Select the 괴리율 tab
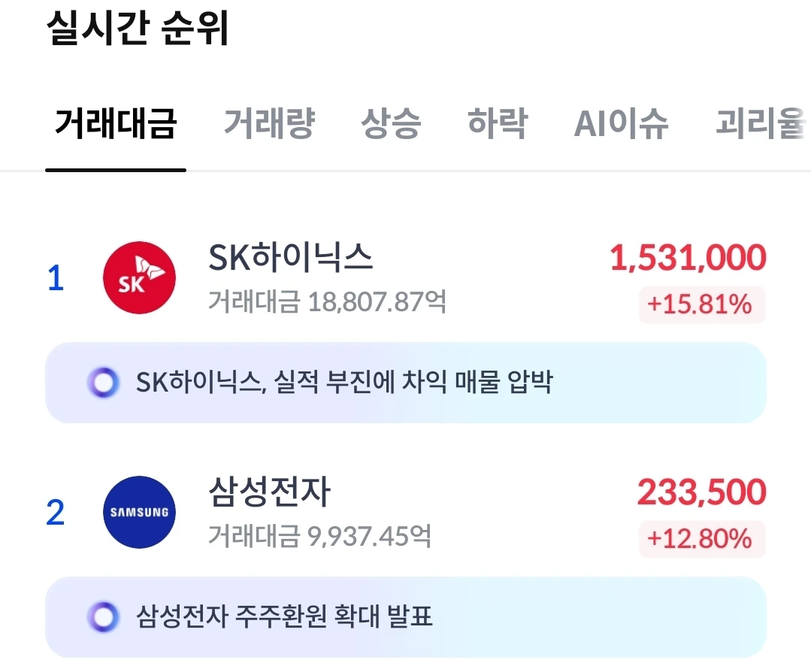Screen dimensions: 811x672 coord(761,123)
